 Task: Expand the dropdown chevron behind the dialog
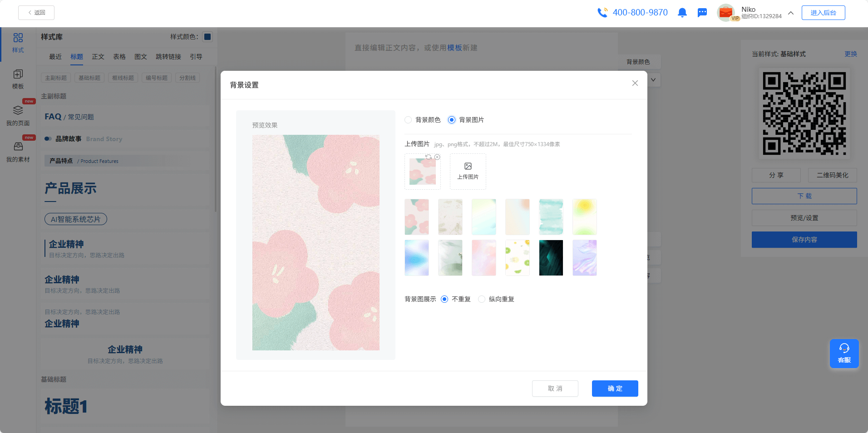coord(653,80)
